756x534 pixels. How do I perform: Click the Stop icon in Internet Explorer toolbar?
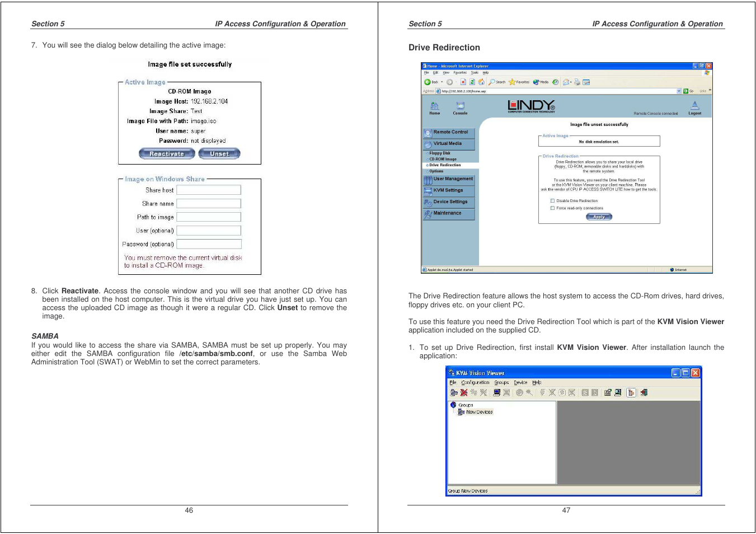(463, 82)
